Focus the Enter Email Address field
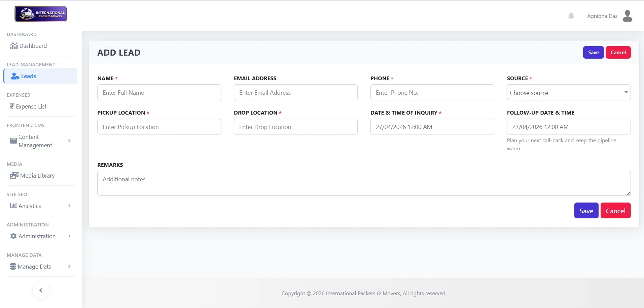Screen dimensions: 644x308 (295, 92)
